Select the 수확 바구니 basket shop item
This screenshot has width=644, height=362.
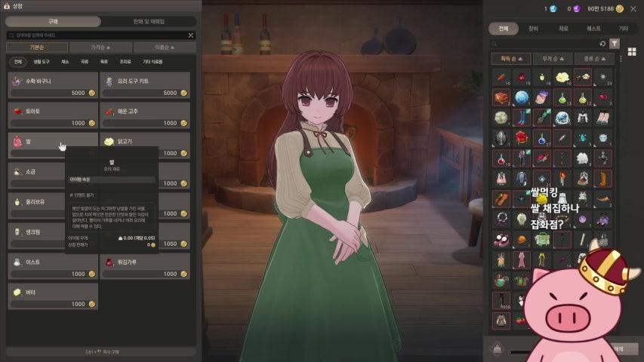pyautogui.click(x=53, y=85)
